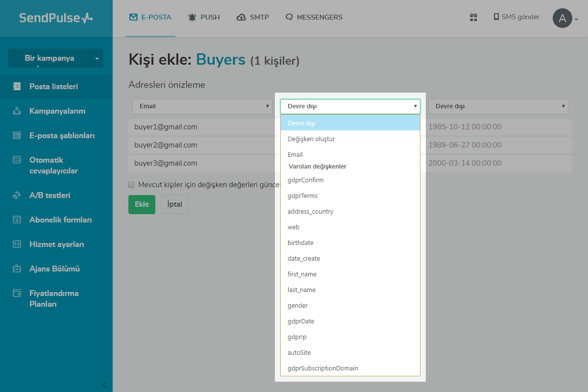Click the Kampanyalarım upload icon

point(17,111)
